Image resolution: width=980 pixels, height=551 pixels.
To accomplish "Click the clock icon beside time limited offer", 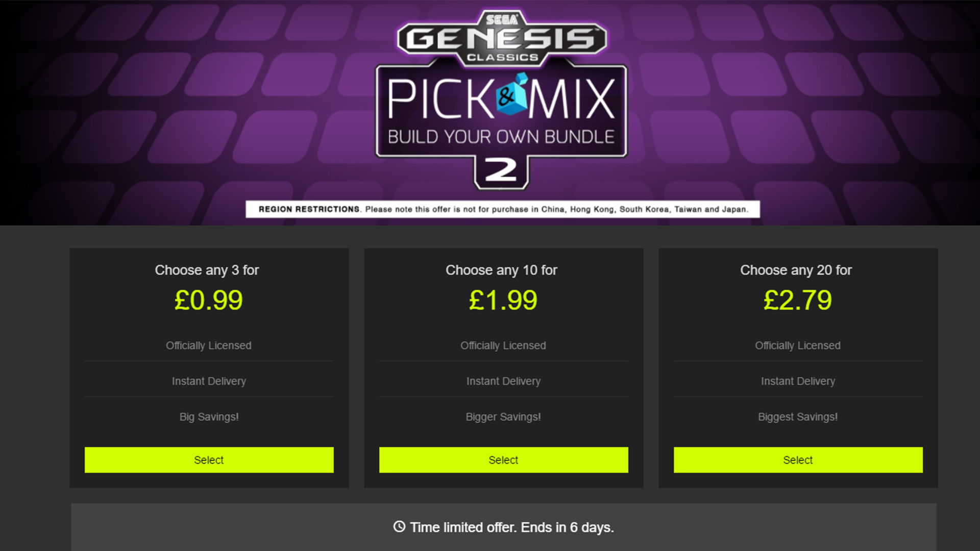I will [399, 527].
